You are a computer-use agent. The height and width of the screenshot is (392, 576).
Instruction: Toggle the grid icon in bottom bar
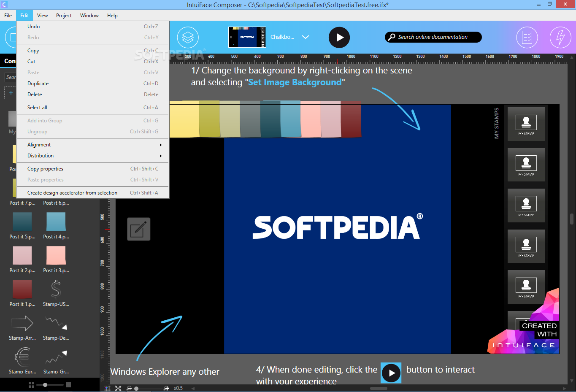click(107, 388)
